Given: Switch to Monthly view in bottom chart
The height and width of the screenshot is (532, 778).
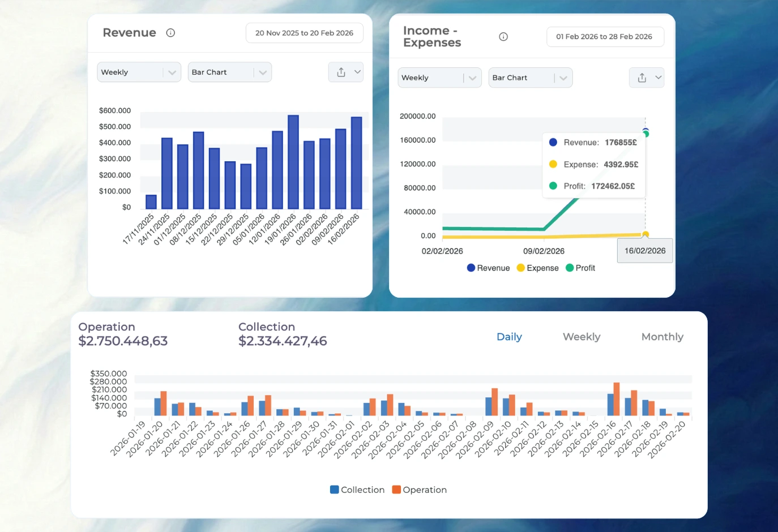Looking at the screenshot, I should [x=662, y=337].
